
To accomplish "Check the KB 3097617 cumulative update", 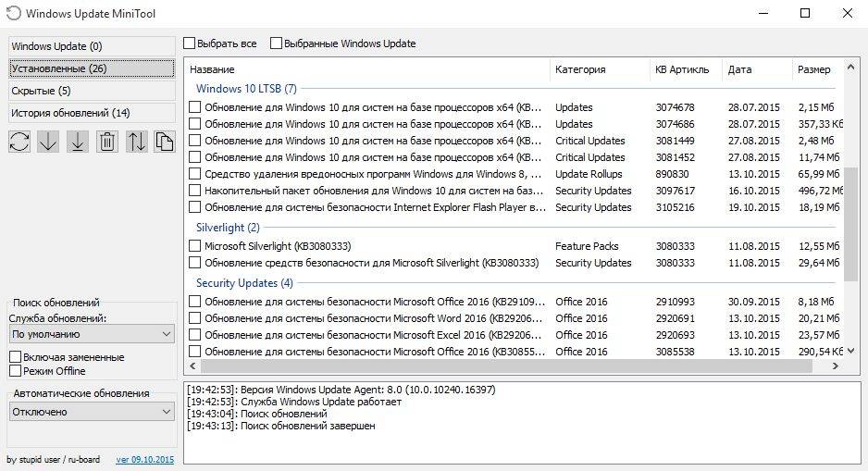I will (x=195, y=191).
